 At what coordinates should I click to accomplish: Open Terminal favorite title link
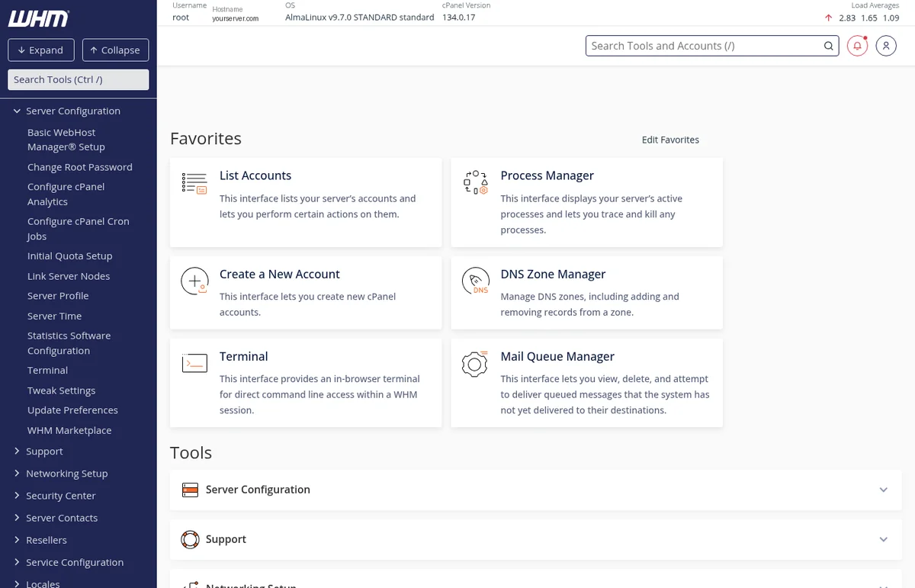[244, 356]
